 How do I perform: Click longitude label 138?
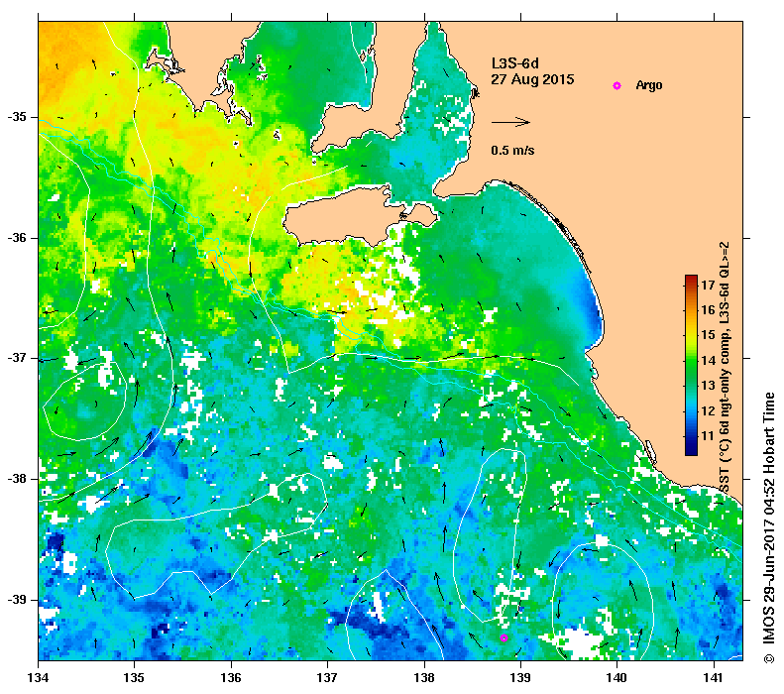424,677
